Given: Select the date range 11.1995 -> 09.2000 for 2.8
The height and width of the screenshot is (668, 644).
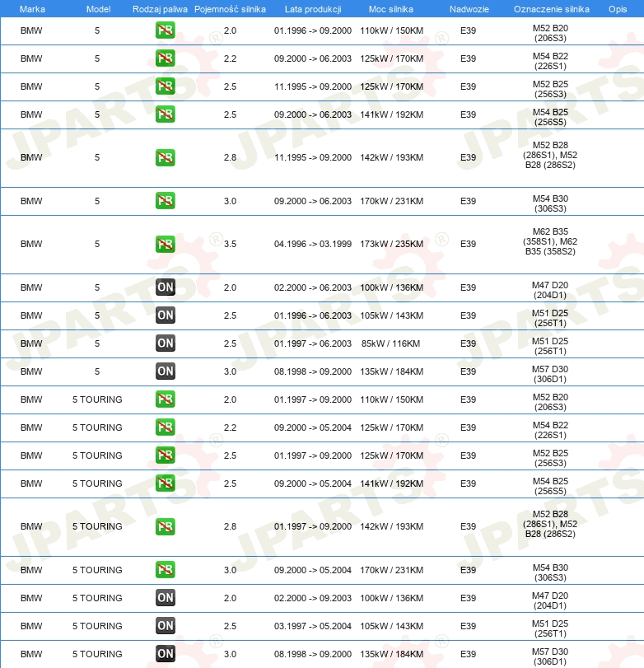Looking at the screenshot, I should [313, 157].
